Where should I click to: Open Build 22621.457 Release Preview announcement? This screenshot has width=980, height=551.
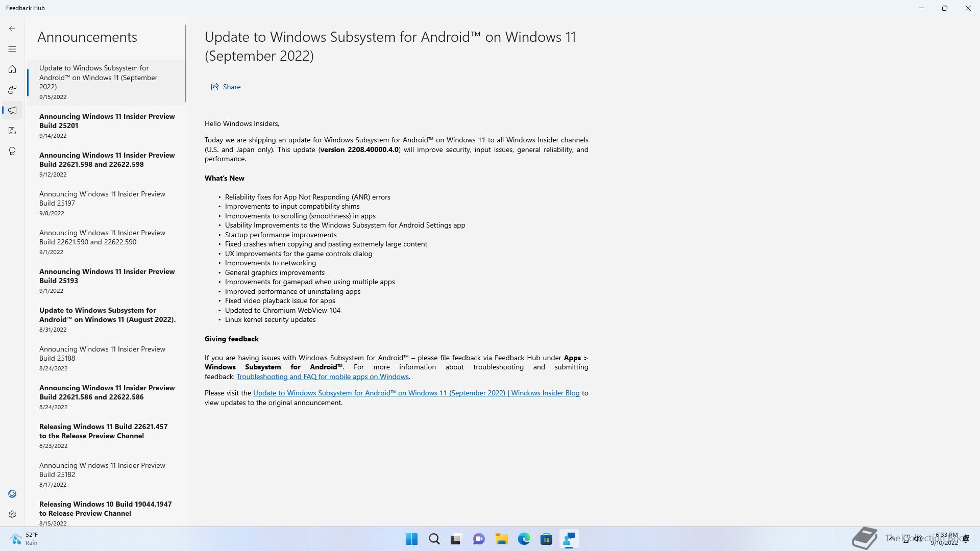tap(107, 436)
